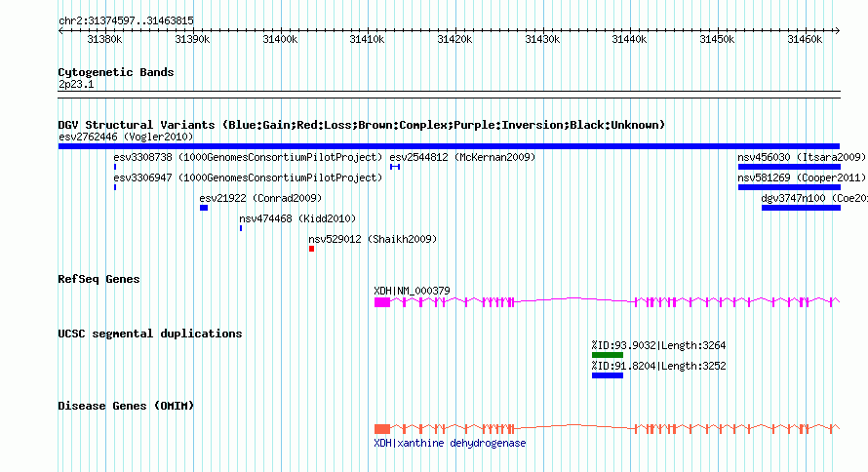The height and width of the screenshot is (472, 868).
Task: Click the 31430k ruler tick label
Action: [x=542, y=40]
